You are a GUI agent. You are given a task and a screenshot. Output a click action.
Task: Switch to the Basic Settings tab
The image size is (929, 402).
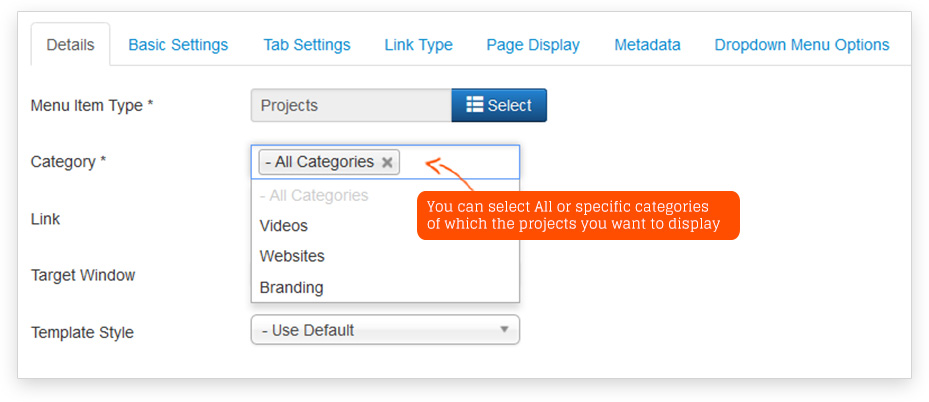coord(178,45)
